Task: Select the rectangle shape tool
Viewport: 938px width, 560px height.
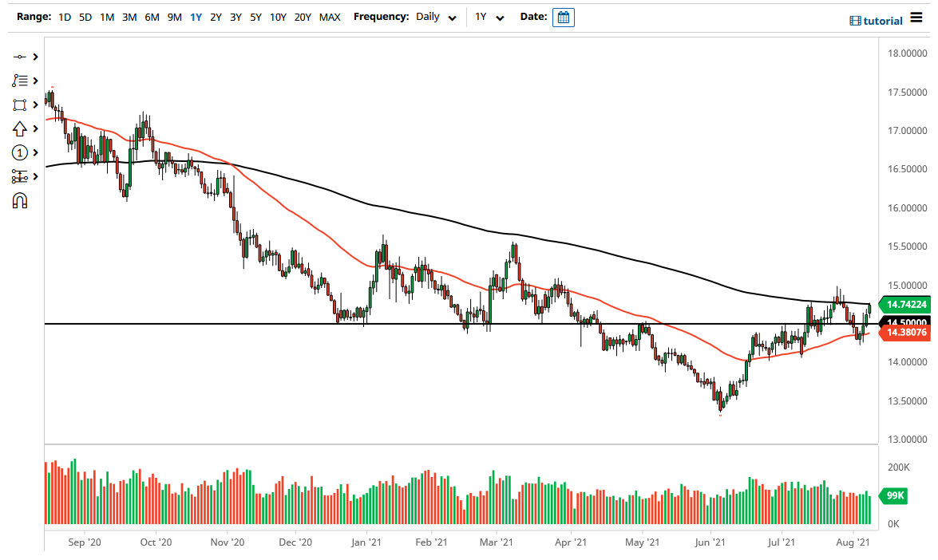Action: point(19,105)
